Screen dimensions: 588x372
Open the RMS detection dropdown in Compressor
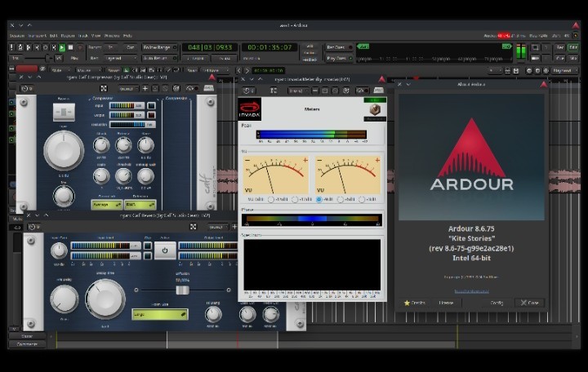(140, 205)
